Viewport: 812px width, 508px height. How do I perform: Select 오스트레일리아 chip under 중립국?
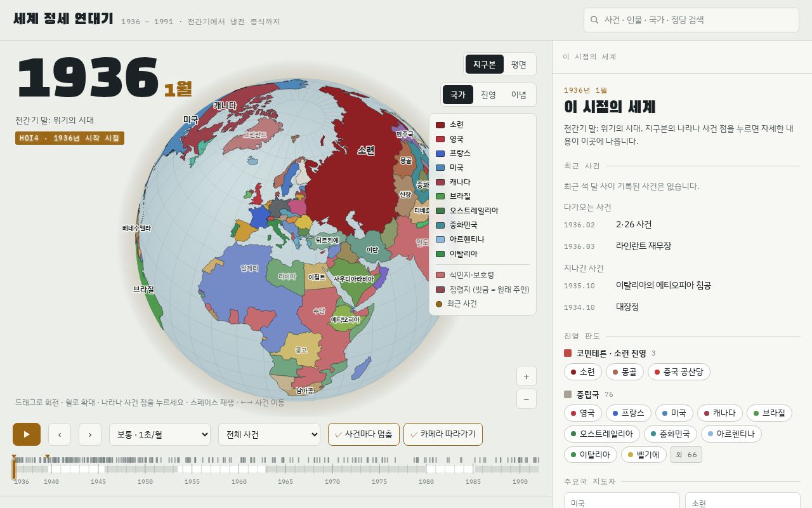click(601, 434)
